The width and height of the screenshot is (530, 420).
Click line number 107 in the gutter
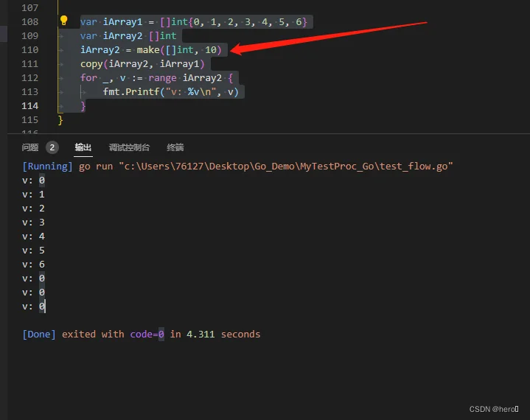tap(29, 7)
